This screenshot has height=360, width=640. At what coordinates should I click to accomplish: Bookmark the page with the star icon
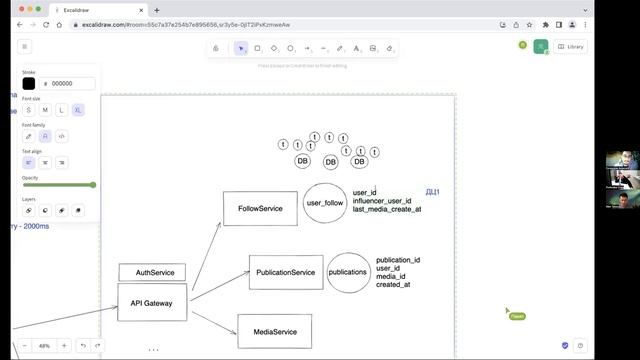[529, 25]
